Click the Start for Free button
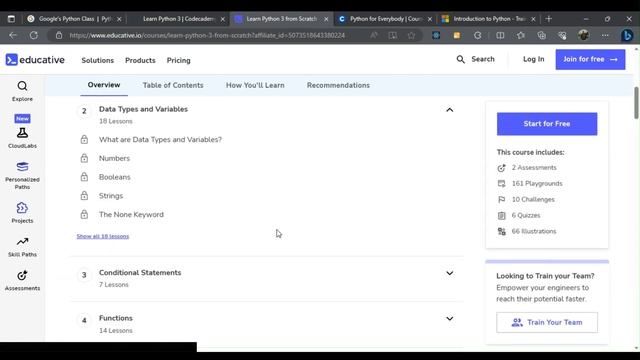The width and height of the screenshot is (640, 360). (547, 124)
